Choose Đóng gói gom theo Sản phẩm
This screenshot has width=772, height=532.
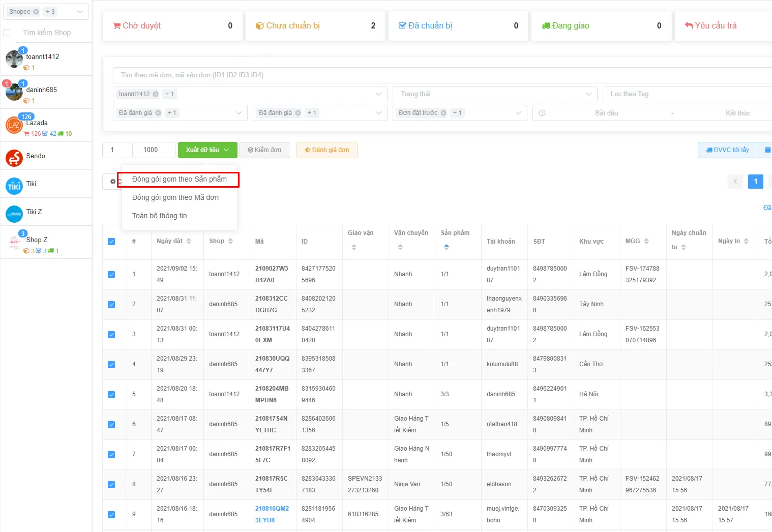179,179
